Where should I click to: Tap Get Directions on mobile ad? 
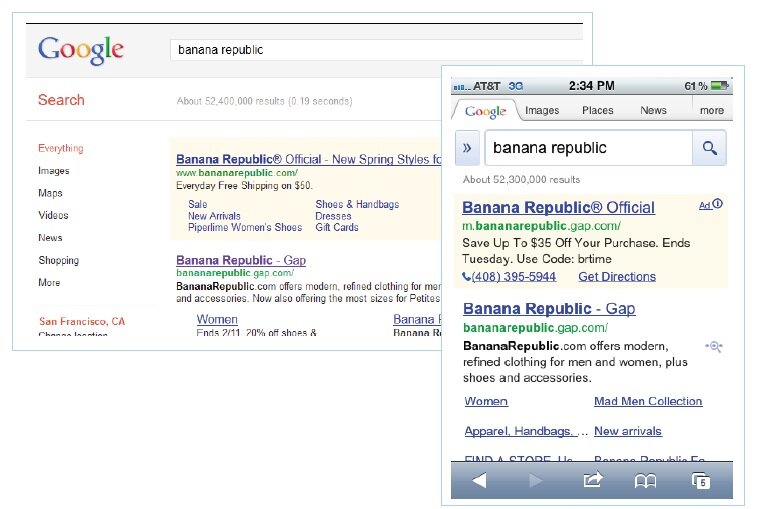tap(617, 277)
